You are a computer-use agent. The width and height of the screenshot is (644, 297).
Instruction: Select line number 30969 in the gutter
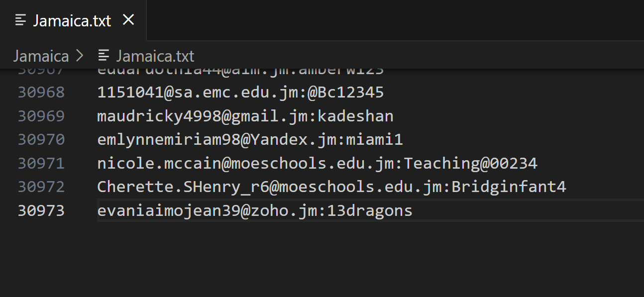pyautogui.click(x=41, y=116)
